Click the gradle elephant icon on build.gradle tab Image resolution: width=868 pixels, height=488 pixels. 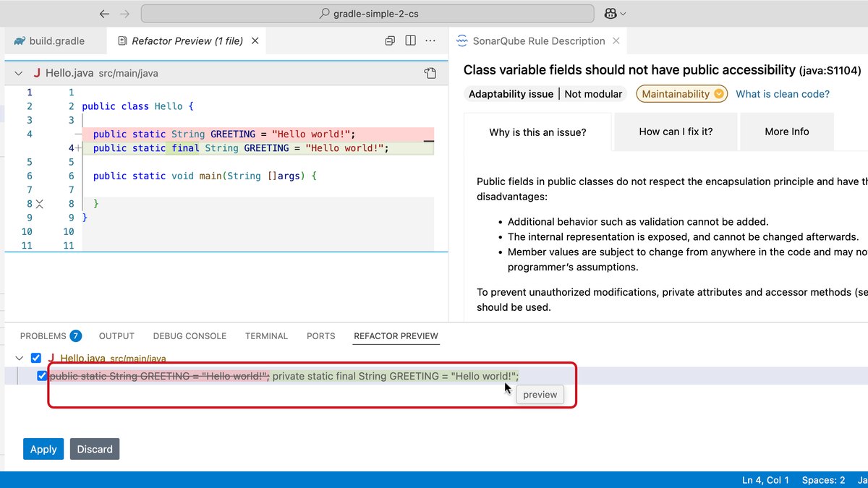[20, 41]
